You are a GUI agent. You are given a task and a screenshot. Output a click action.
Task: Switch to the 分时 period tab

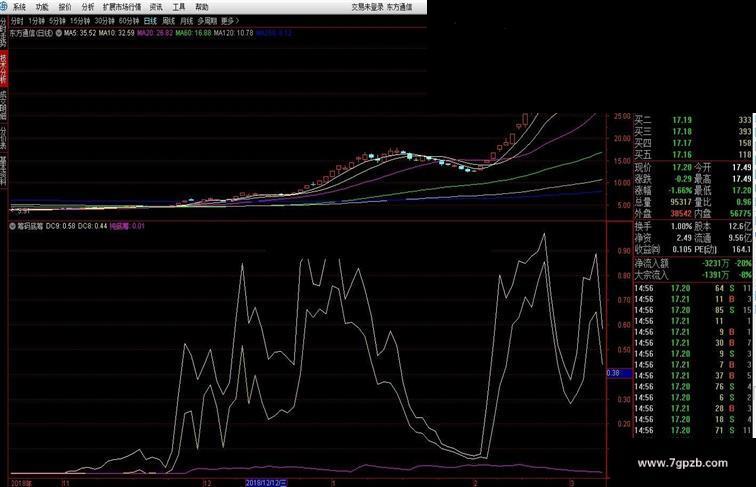click(17, 21)
